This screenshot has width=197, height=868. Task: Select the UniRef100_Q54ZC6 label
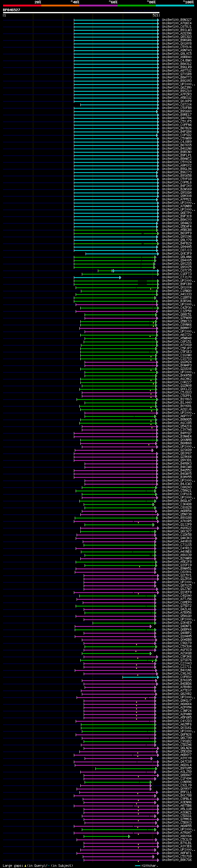[177, 426]
